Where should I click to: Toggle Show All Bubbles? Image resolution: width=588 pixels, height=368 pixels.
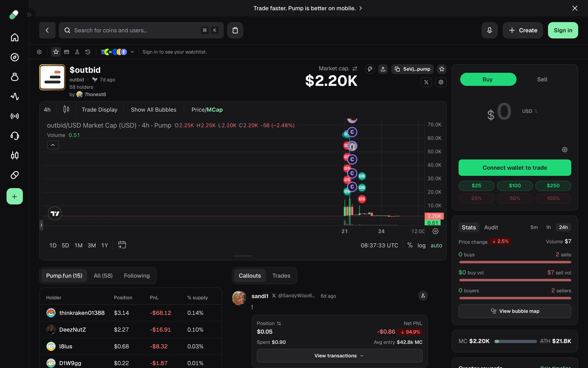click(154, 110)
